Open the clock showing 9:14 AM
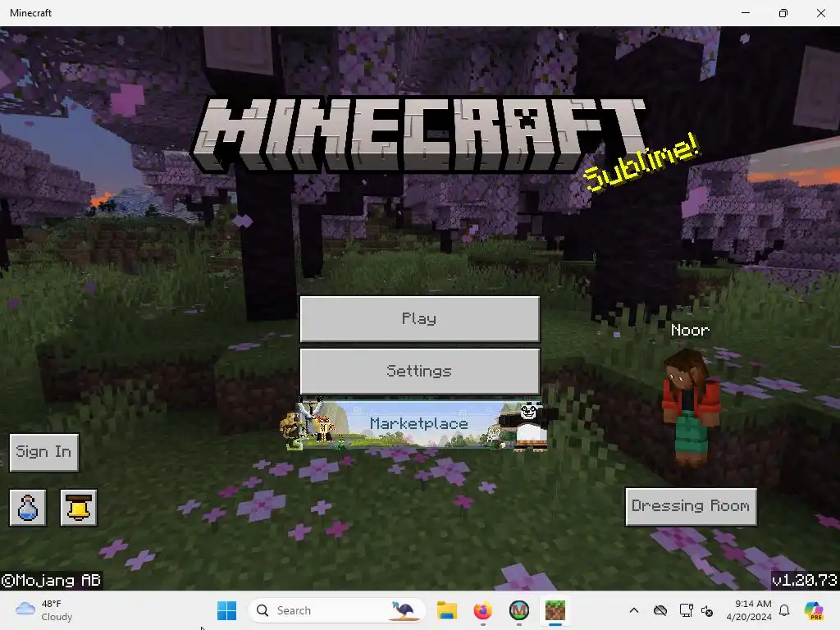Viewport: 840px width, 630px height. [749, 610]
